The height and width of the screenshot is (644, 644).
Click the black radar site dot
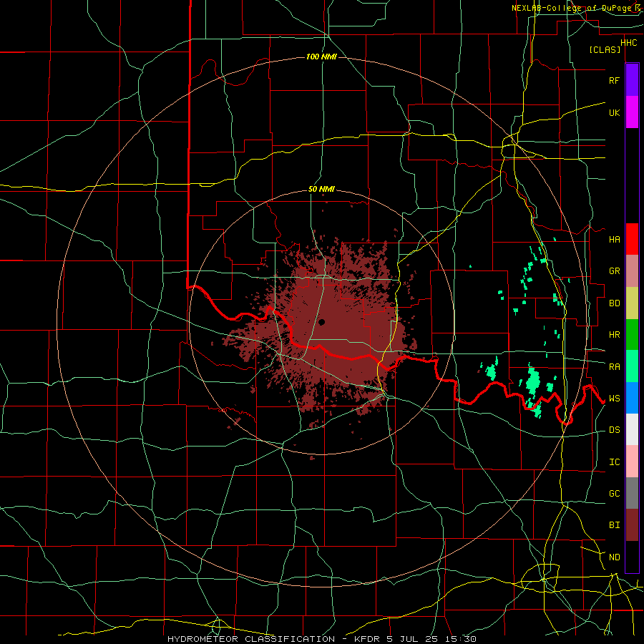[321, 322]
